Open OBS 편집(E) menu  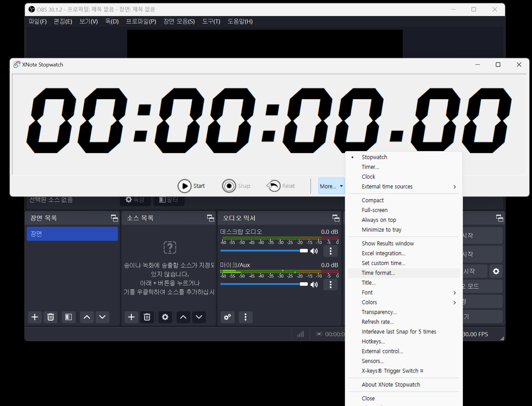click(63, 21)
